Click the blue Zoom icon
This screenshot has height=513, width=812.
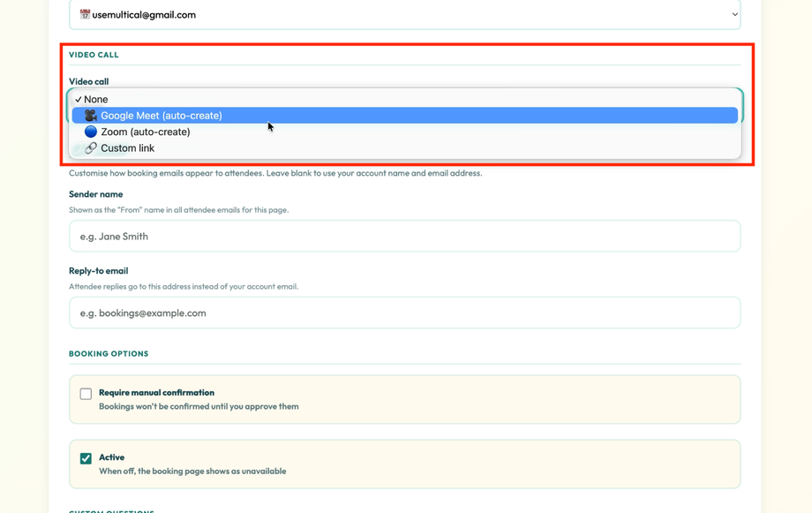tap(90, 131)
